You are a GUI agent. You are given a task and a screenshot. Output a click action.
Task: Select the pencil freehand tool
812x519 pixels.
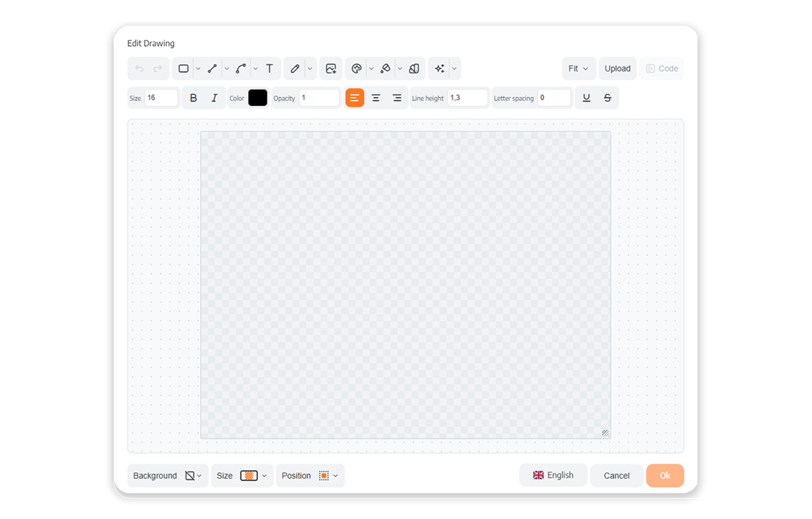(295, 69)
